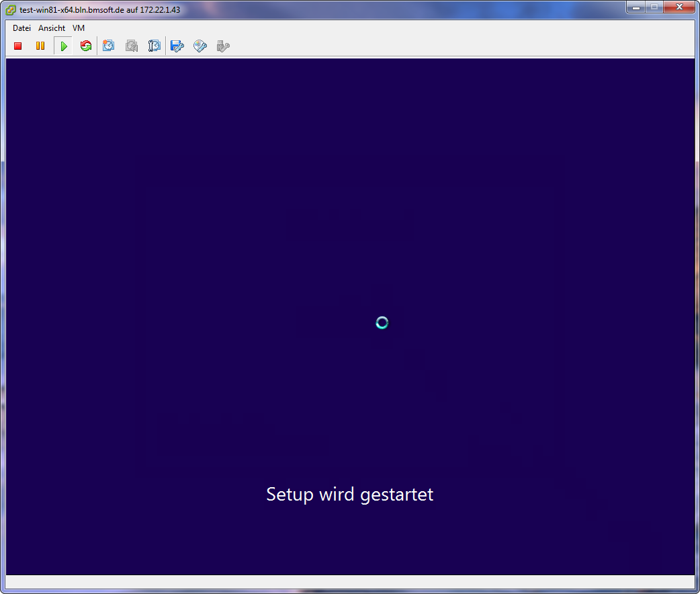The width and height of the screenshot is (700, 594).
Task: Click the Revert to snapshot icon
Action: point(132,46)
